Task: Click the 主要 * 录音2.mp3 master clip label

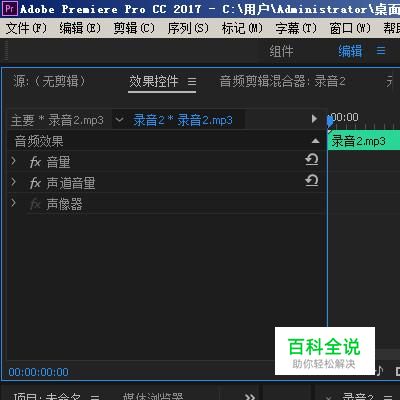Action: click(x=57, y=120)
